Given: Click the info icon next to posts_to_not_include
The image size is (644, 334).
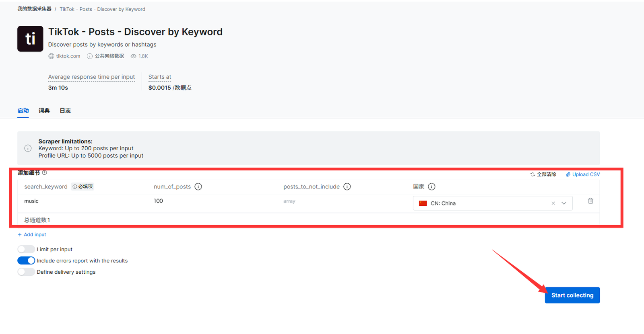Looking at the screenshot, I should point(347,186).
